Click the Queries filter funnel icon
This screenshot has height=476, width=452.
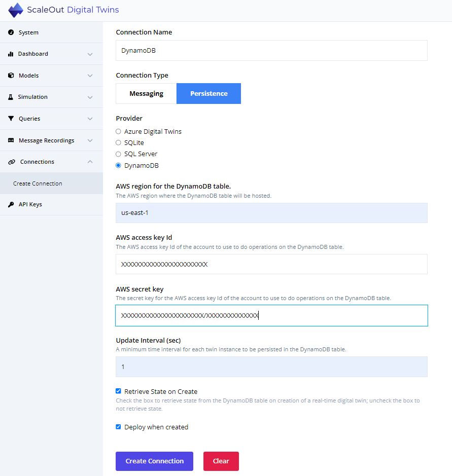coord(11,119)
